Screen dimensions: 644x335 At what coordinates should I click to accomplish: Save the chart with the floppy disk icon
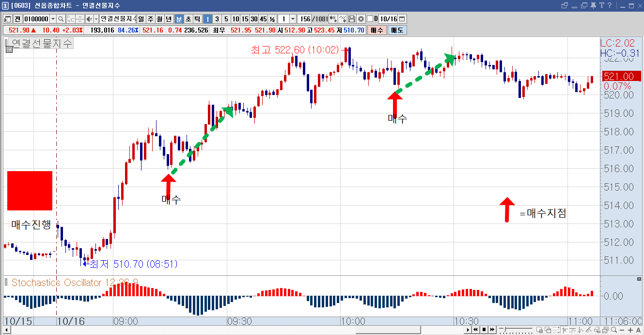(x=352, y=19)
